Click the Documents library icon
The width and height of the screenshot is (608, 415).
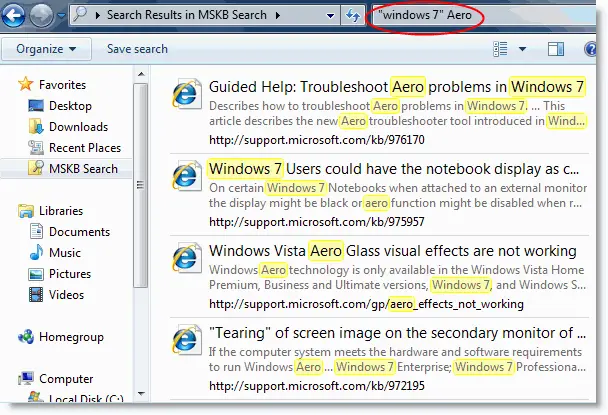36,231
